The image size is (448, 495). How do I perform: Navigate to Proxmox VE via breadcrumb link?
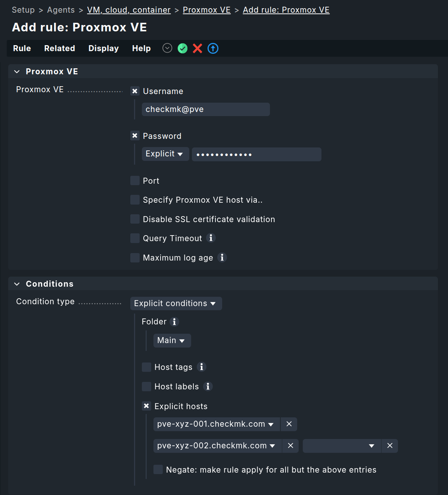206,10
